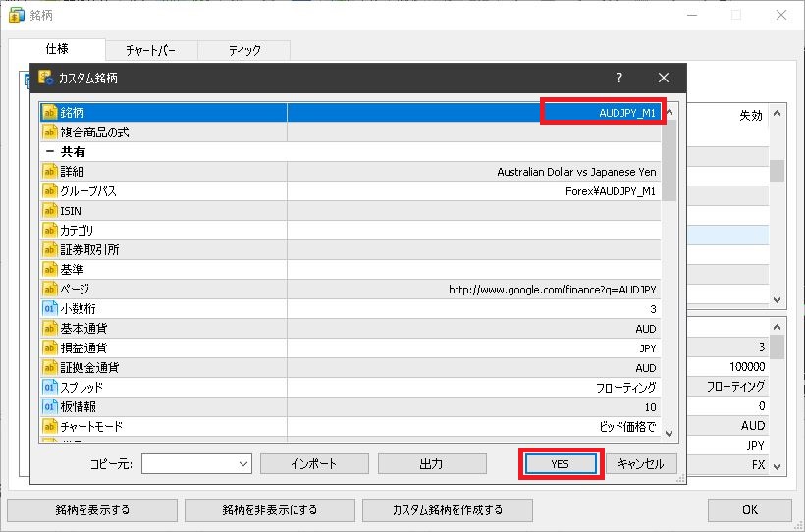
Task: Click the 詳細 row icon
Action: (50, 171)
